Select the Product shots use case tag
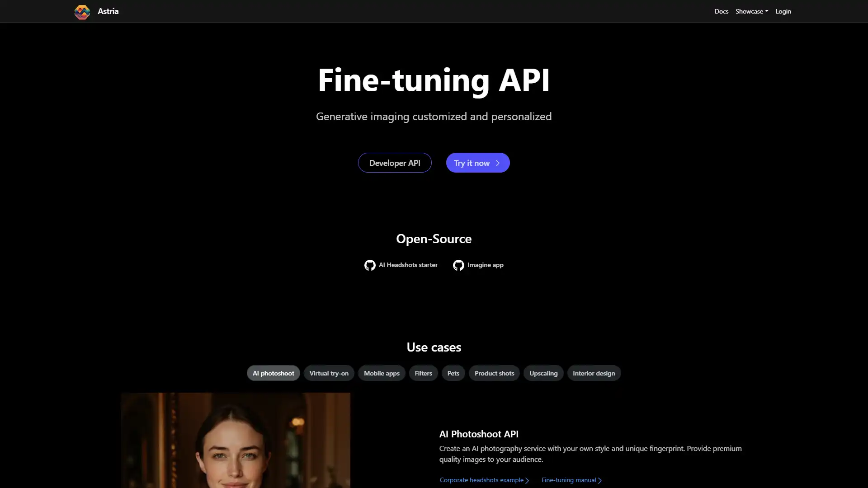The width and height of the screenshot is (868, 488). [494, 372]
